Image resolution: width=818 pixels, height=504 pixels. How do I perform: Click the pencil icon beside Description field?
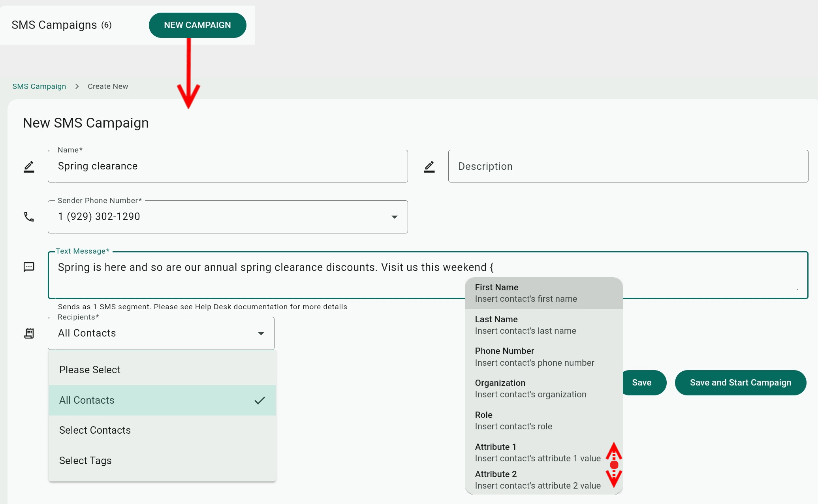point(429,167)
